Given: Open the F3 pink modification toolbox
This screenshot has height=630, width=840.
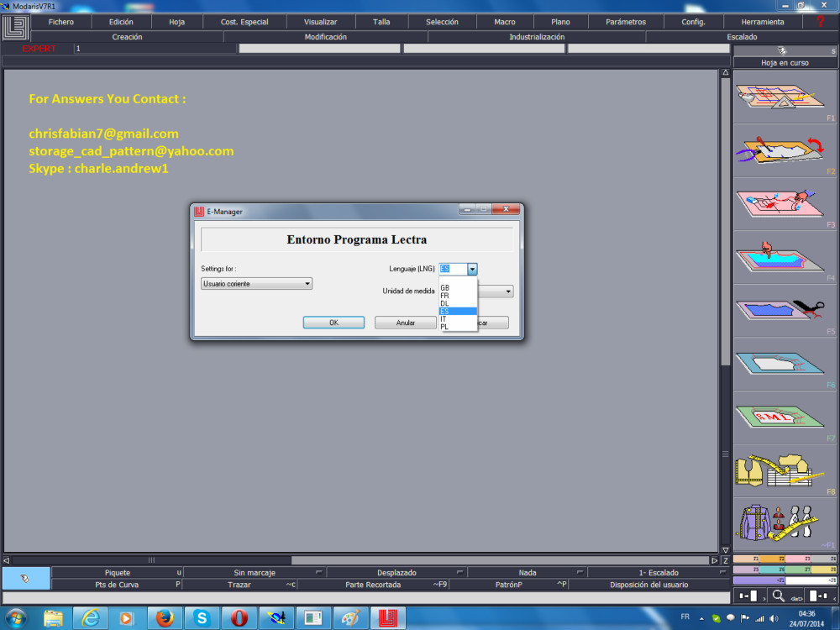Looking at the screenshot, I should click(784, 204).
